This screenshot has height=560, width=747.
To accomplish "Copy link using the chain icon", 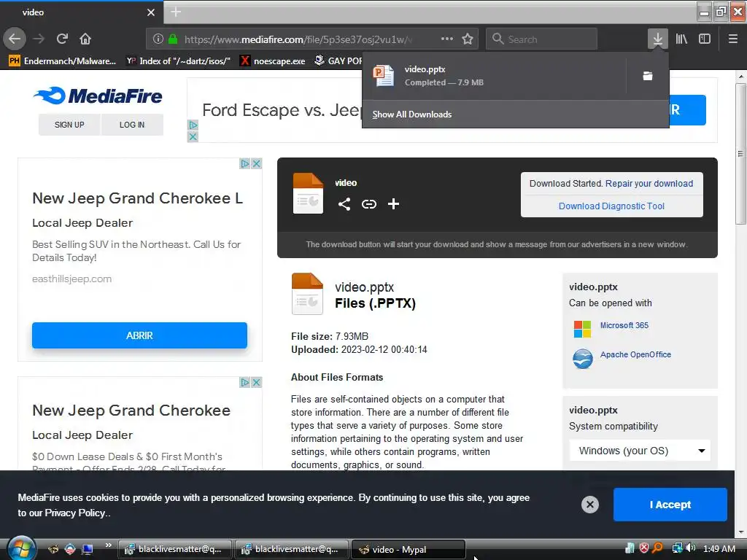I will click(368, 204).
